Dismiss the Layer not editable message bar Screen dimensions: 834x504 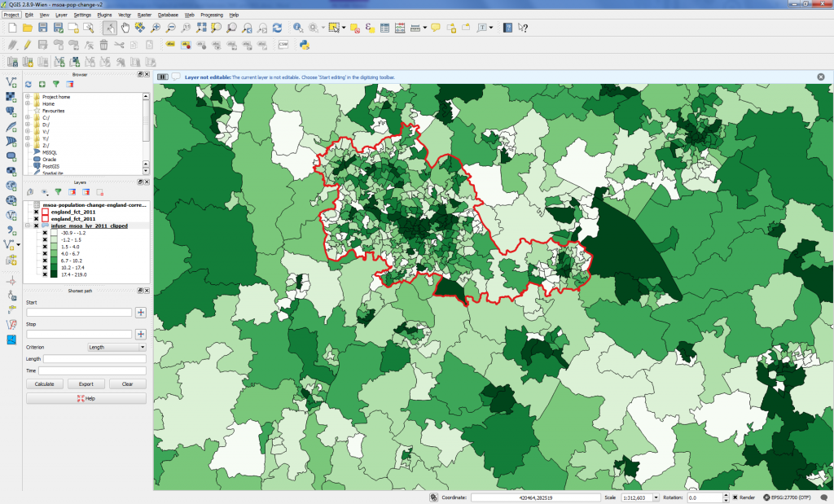click(821, 77)
